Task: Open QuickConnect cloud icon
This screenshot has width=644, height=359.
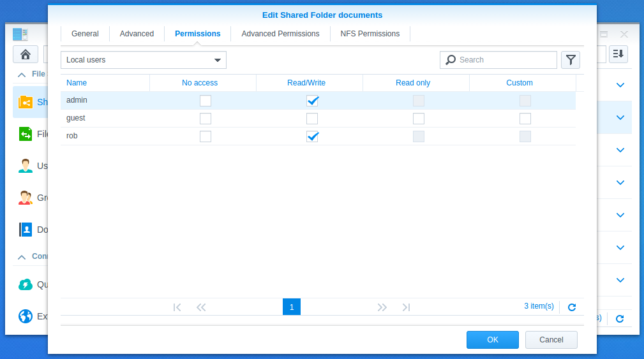Action: pos(26,284)
